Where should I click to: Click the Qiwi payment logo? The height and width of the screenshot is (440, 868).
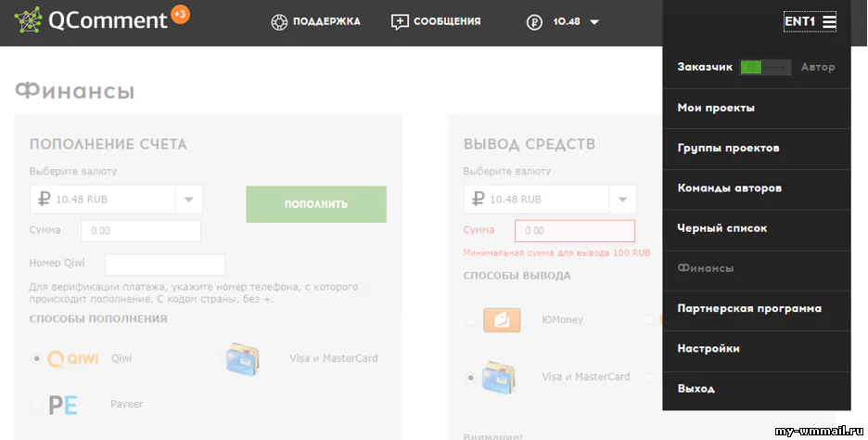pyautogui.click(x=72, y=358)
